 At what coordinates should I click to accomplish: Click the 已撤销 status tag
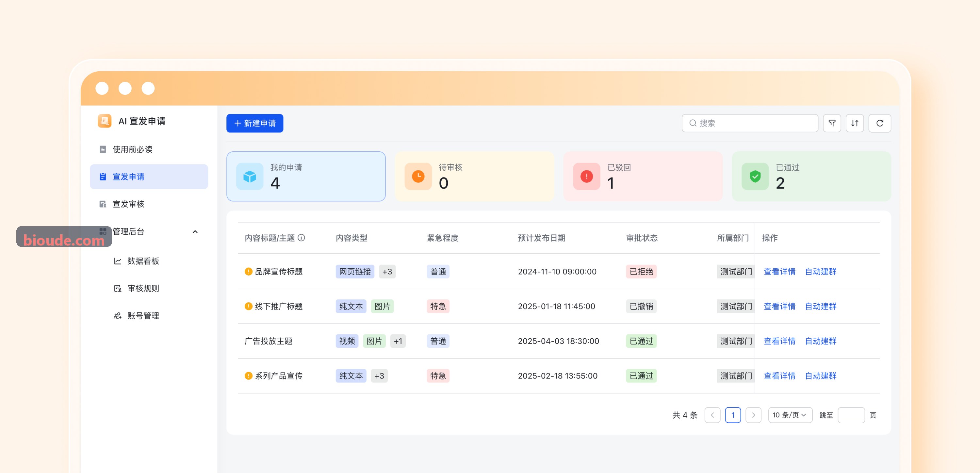(x=641, y=306)
